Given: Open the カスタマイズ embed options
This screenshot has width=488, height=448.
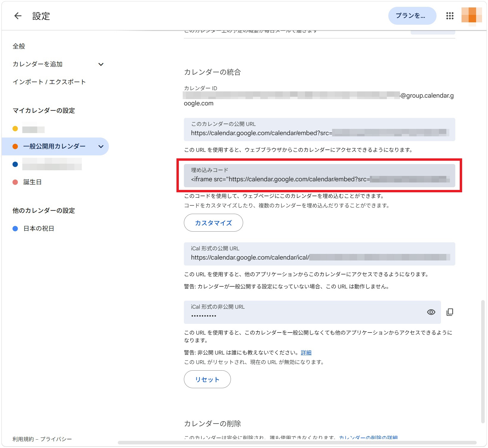Looking at the screenshot, I should [213, 222].
